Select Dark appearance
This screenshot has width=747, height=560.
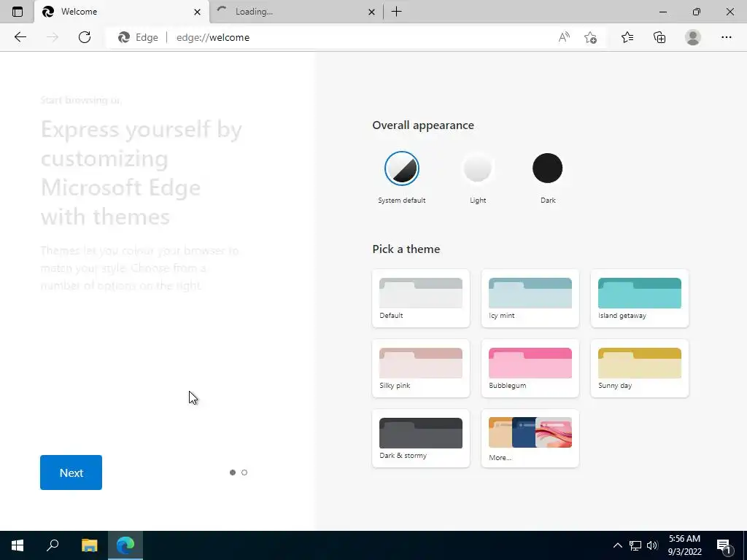[x=547, y=168]
